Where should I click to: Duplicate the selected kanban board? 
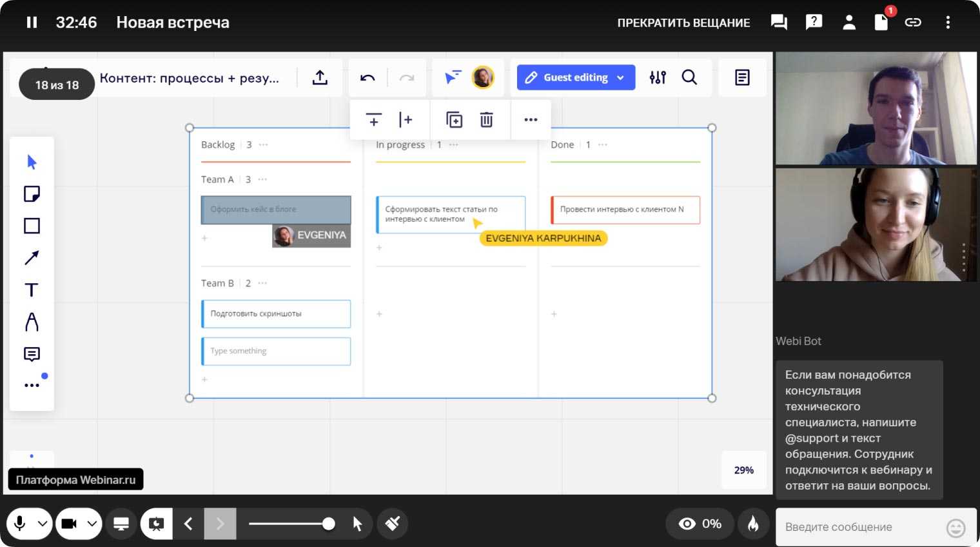[454, 119]
